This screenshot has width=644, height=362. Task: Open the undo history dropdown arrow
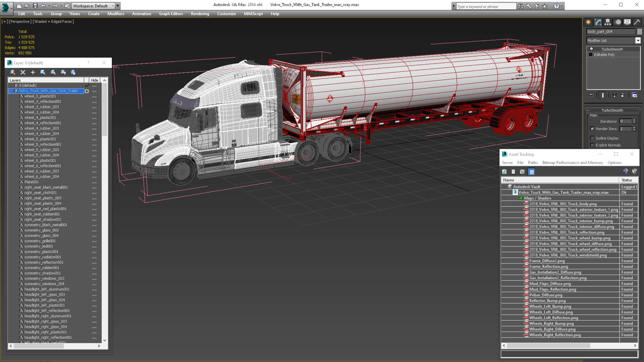coord(49,6)
